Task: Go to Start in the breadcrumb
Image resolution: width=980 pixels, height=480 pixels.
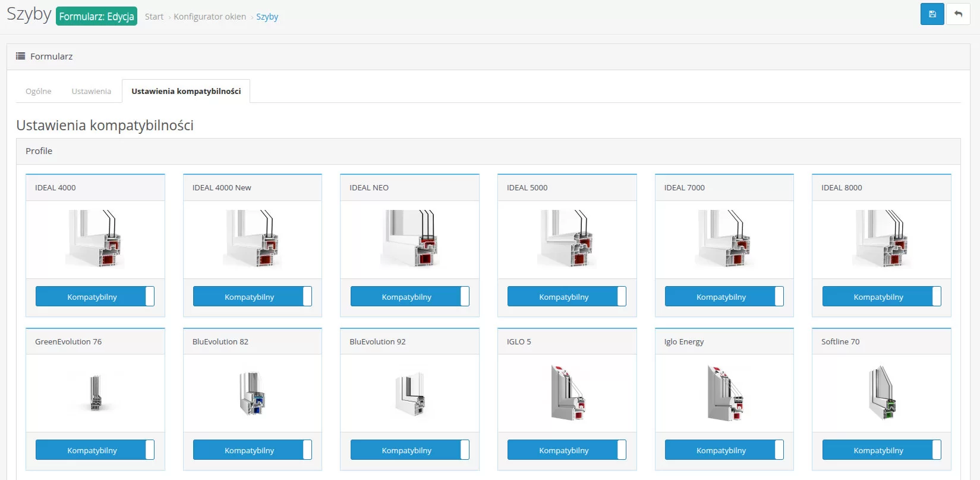Action: pyautogui.click(x=154, y=17)
